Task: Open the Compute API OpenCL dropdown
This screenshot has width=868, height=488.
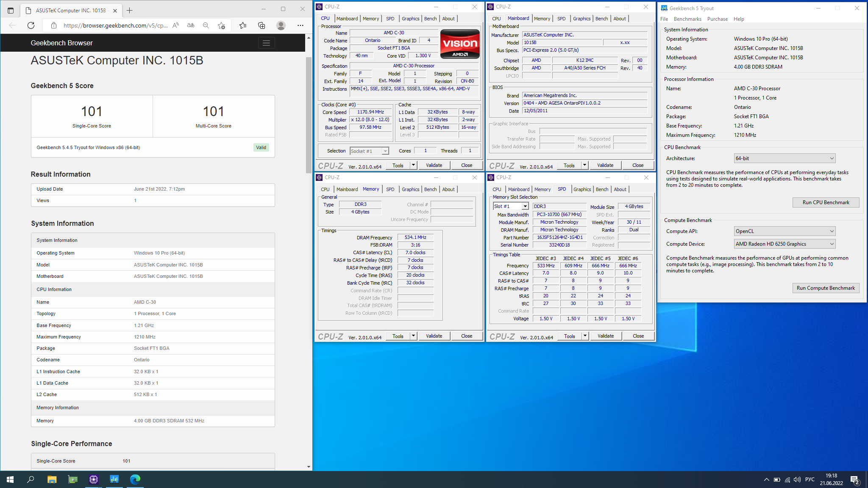Action: (785, 231)
